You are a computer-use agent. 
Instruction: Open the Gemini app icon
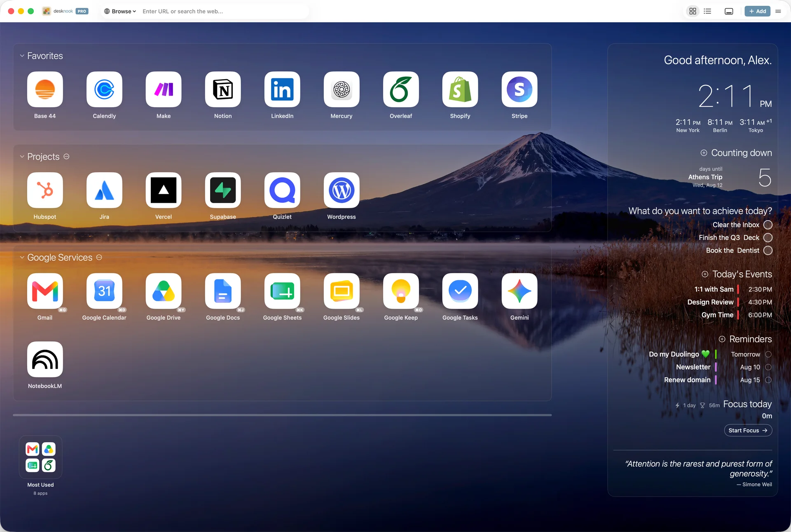(x=520, y=291)
